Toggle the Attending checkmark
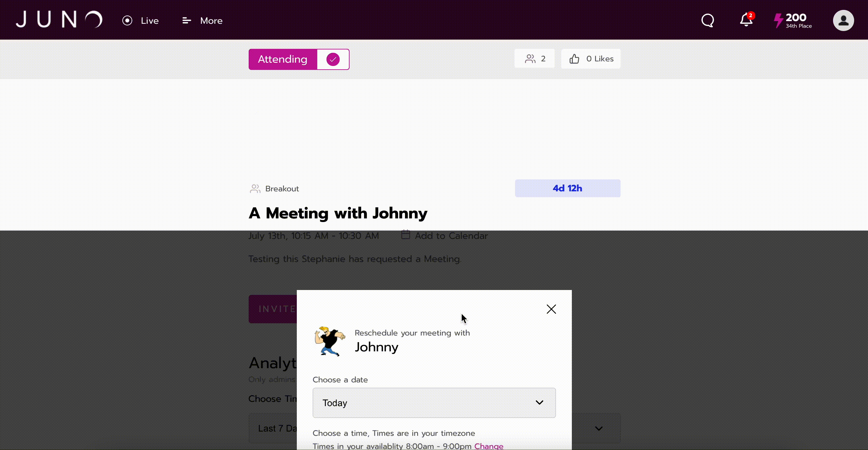 333,59
